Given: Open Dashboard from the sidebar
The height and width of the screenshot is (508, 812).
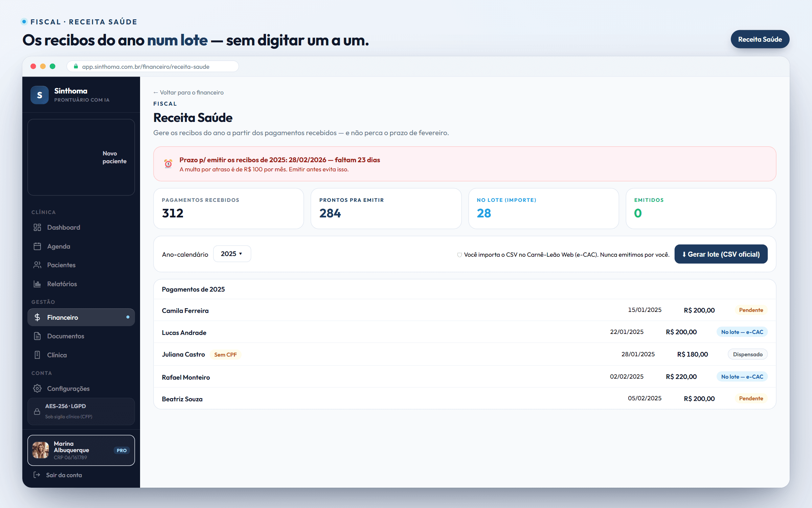Looking at the screenshot, I should (x=81, y=227).
